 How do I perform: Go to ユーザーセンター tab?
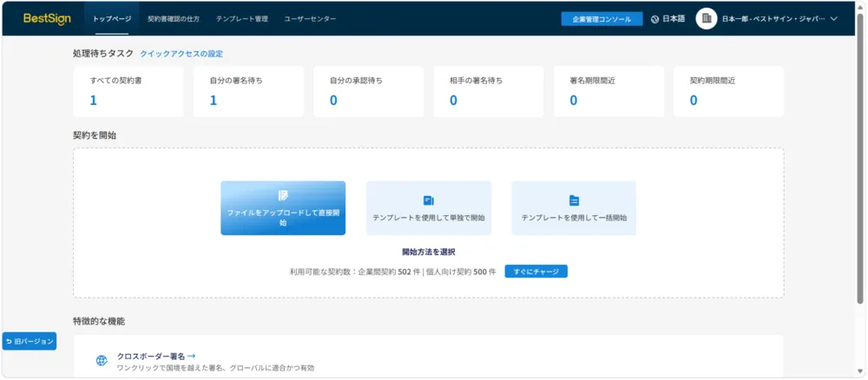pos(310,19)
